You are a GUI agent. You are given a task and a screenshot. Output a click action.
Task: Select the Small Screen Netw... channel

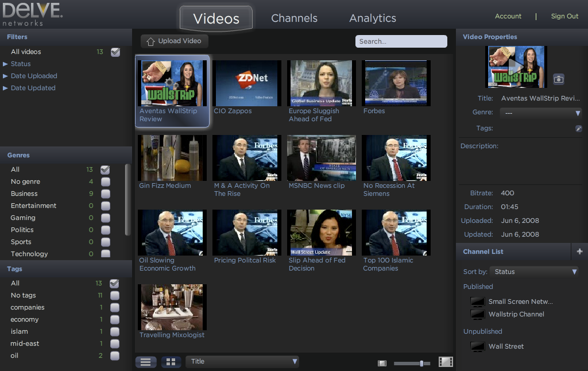(520, 302)
